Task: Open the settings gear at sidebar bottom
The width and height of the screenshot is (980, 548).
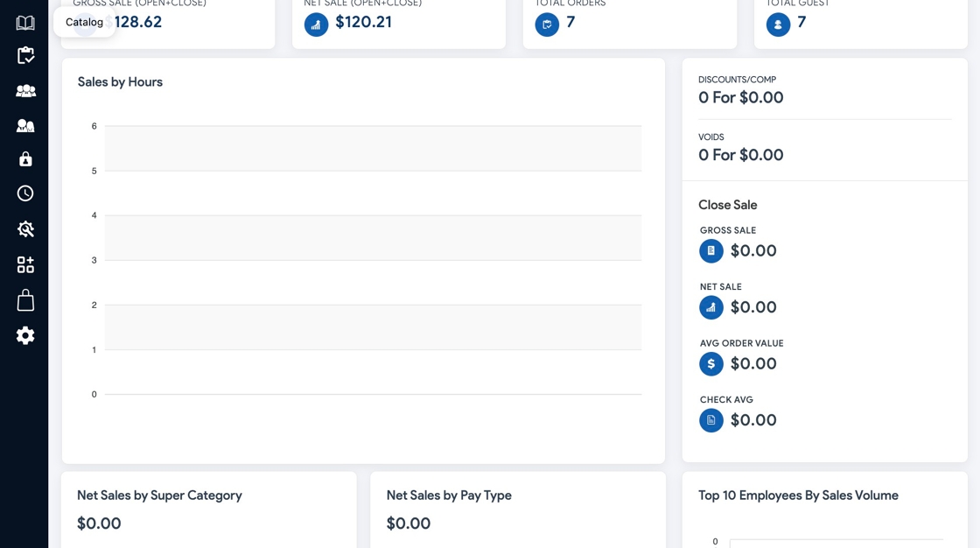Action: pyautogui.click(x=25, y=335)
